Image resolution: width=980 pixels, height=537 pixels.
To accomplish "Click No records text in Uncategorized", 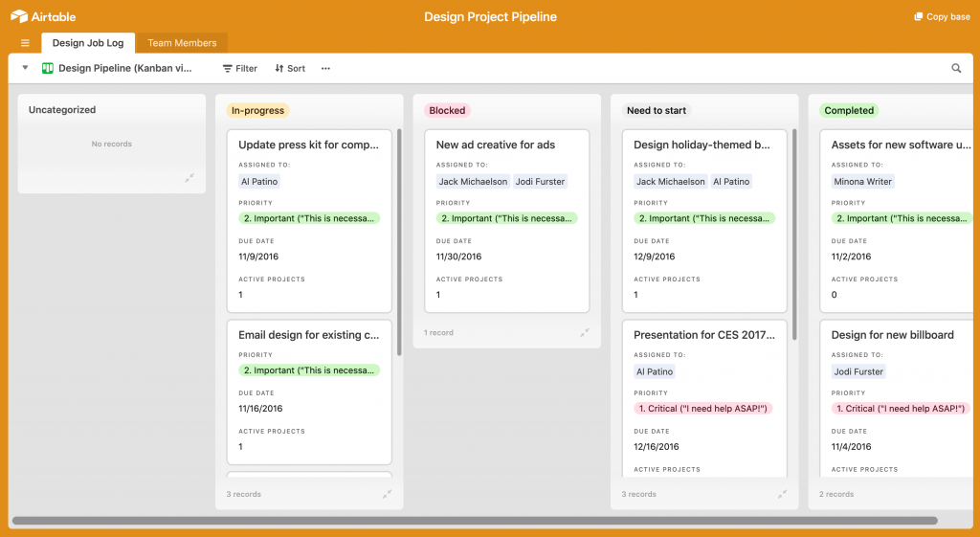I will coord(111,144).
